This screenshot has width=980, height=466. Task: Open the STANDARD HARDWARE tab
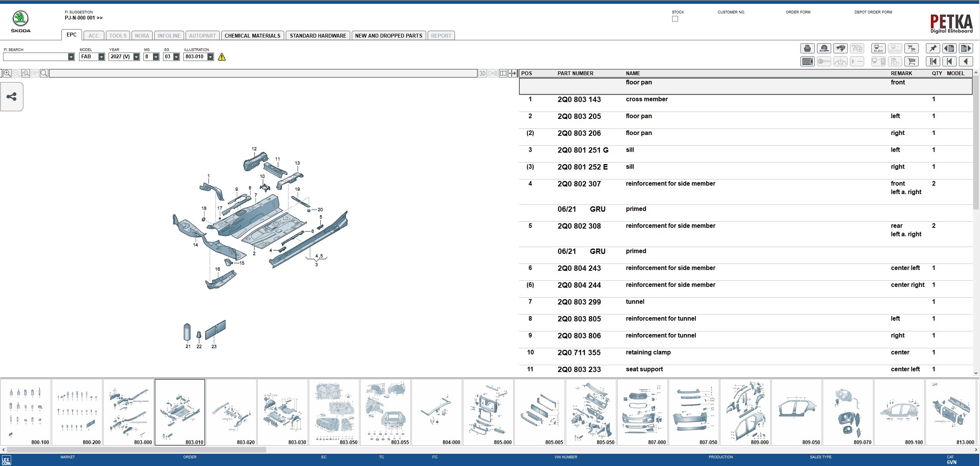[318, 36]
